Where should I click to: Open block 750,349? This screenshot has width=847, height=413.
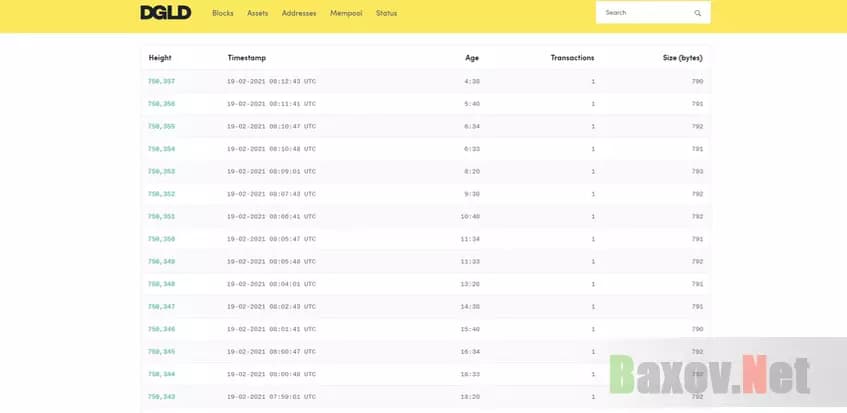coord(161,261)
